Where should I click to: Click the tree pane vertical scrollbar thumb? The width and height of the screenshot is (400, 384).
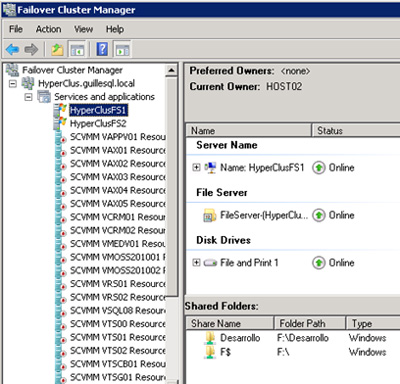(172, 187)
